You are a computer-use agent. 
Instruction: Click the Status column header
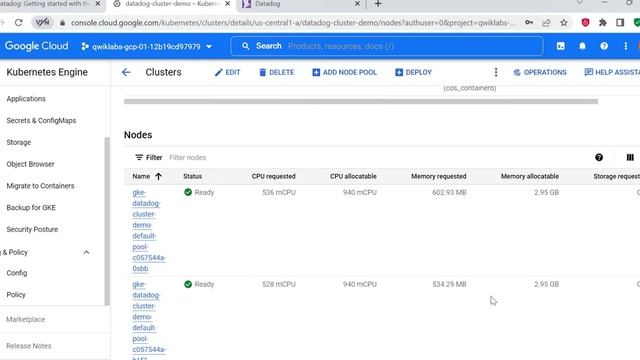click(193, 176)
